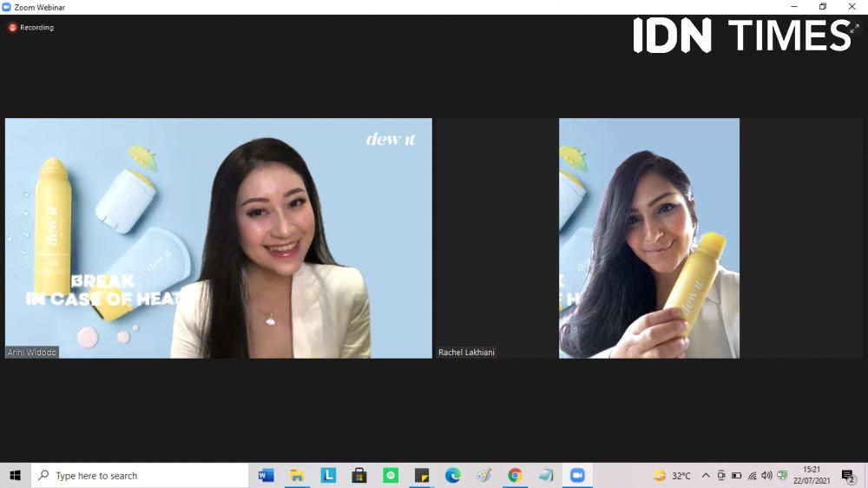Open Sticky Notes from the taskbar
Screen dimensions: 868x488
(x=422, y=475)
